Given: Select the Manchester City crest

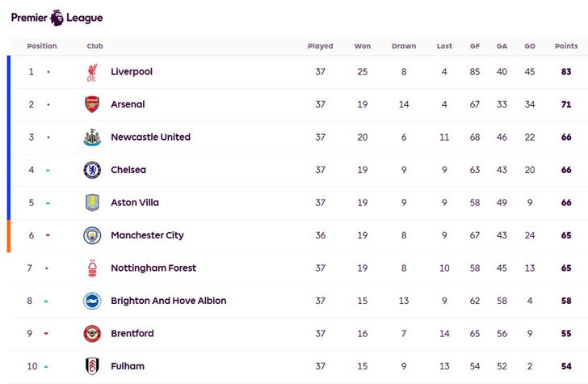Looking at the screenshot, I should pyautogui.click(x=92, y=235).
